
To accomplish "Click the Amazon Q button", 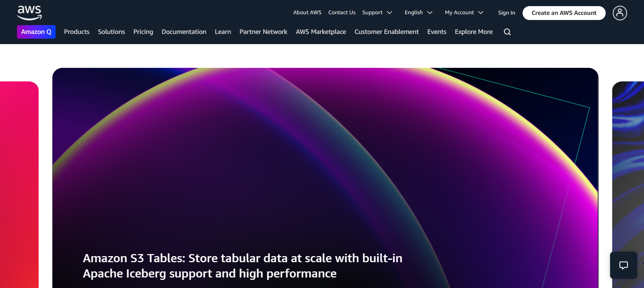I will tap(36, 32).
